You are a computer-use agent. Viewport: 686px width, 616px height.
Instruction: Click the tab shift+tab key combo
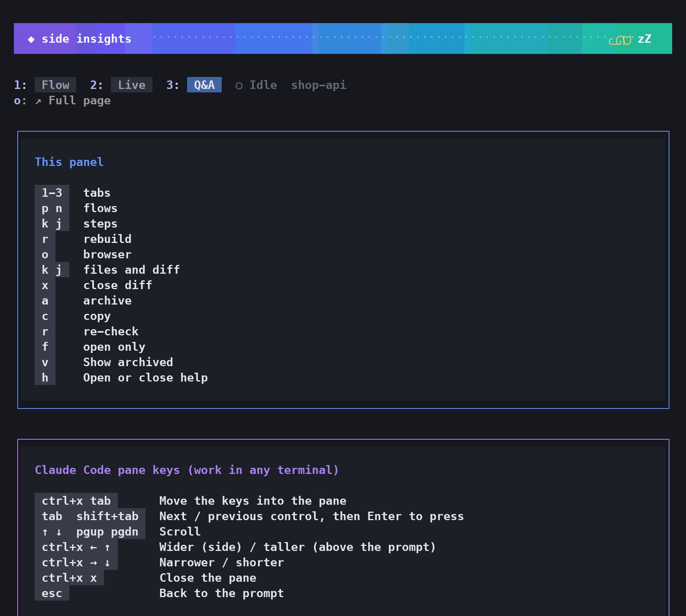pos(90,516)
